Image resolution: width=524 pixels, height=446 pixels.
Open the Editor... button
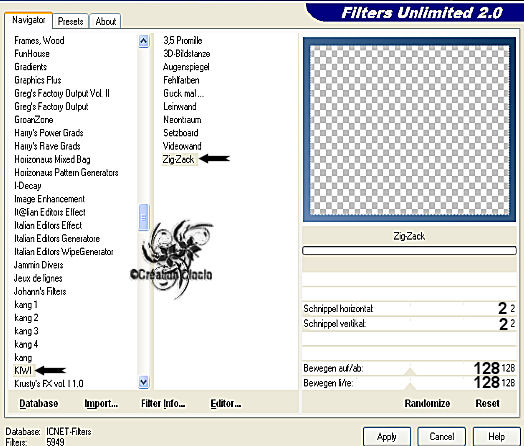(x=226, y=404)
